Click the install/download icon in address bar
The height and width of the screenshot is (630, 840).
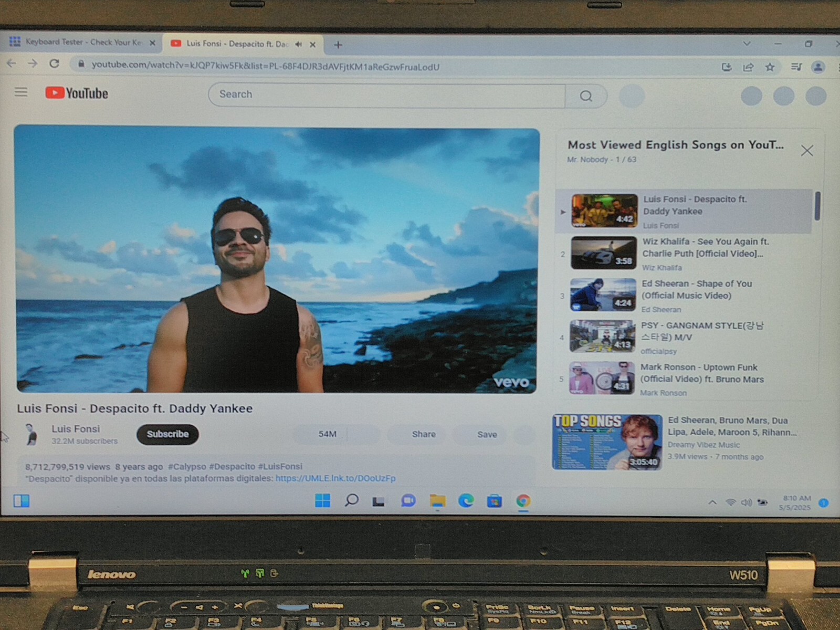(x=727, y=67)
